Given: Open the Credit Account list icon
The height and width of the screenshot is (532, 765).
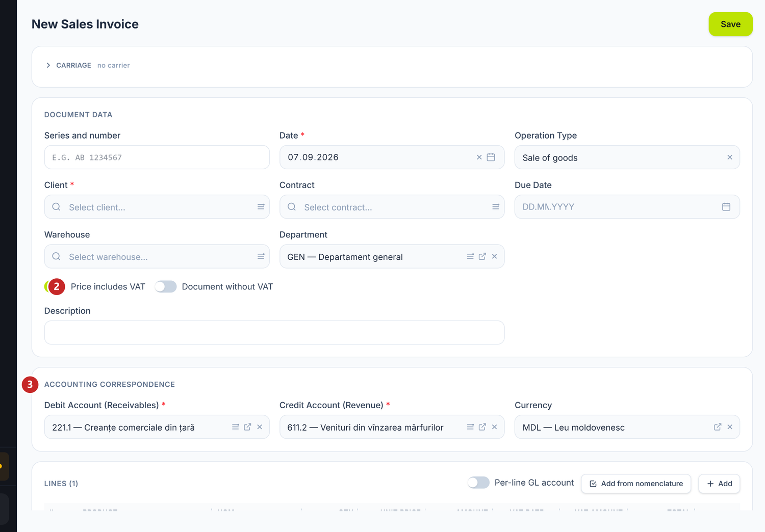Looking at the screenshot, I should (470, 427).
